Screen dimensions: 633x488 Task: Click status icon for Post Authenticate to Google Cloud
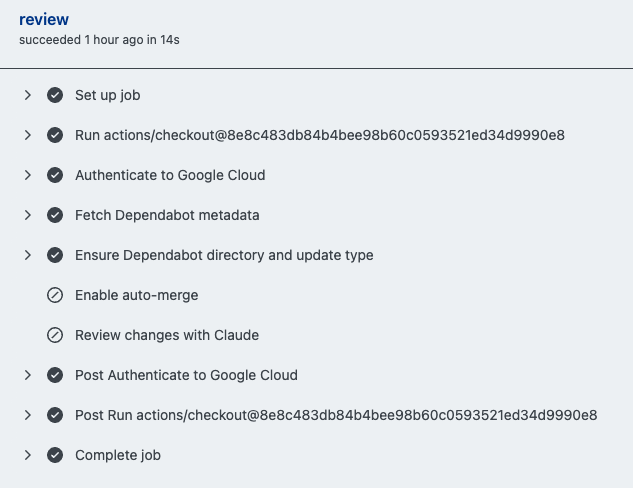pos(55,375)
